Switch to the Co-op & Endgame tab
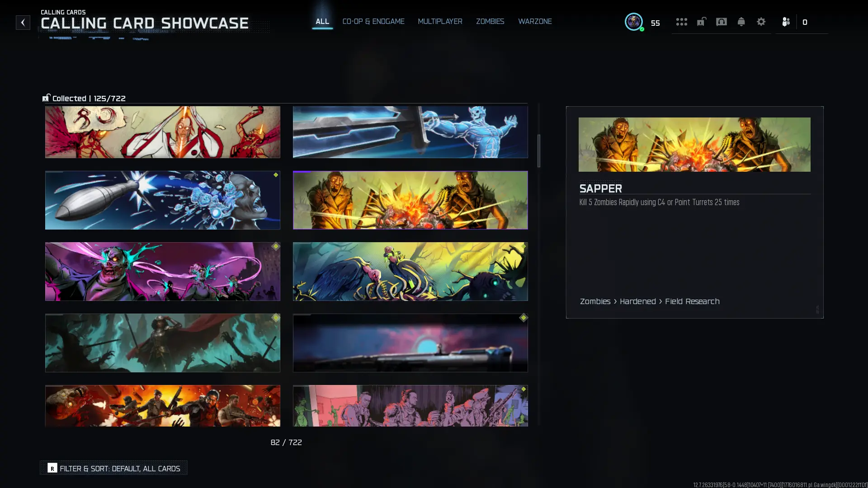This screenshot has width=868, height=488. pos(373,21)
